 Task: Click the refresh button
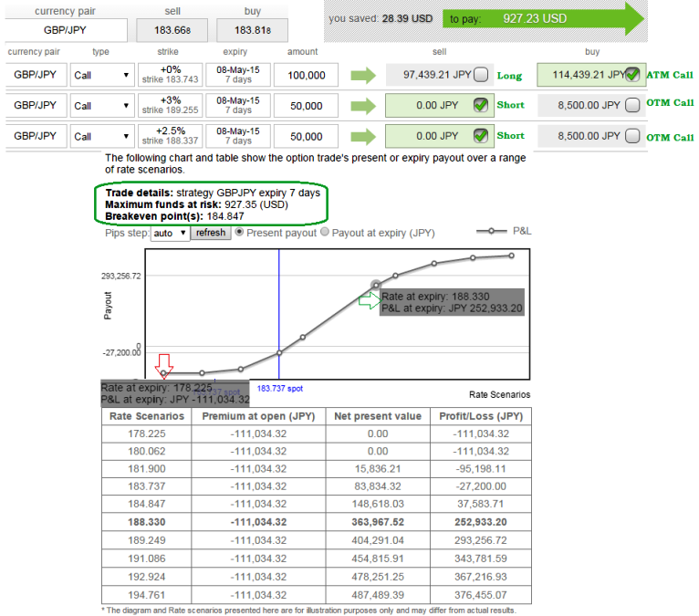211,233
